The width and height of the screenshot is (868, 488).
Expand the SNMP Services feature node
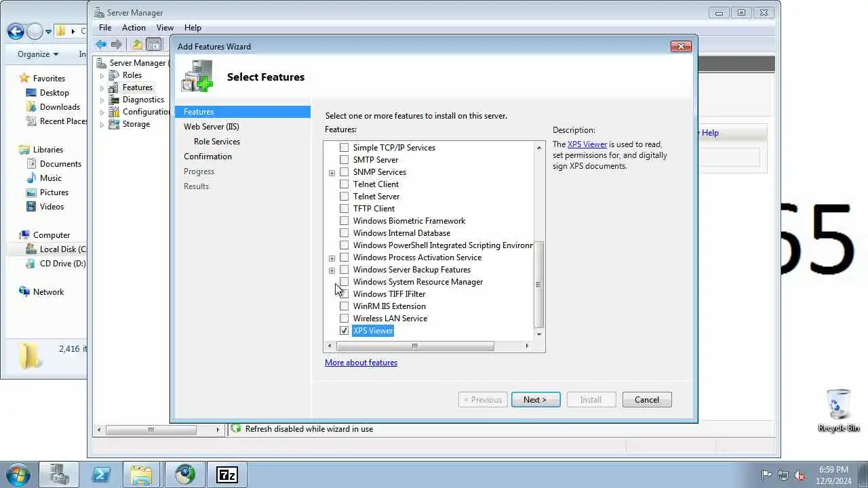click(x=332, y=173)
